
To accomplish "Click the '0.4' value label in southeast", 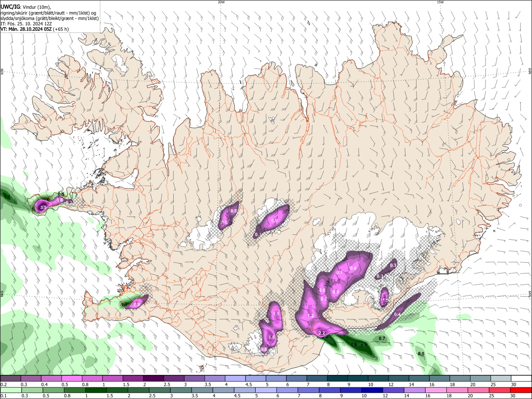I will 397,315.
